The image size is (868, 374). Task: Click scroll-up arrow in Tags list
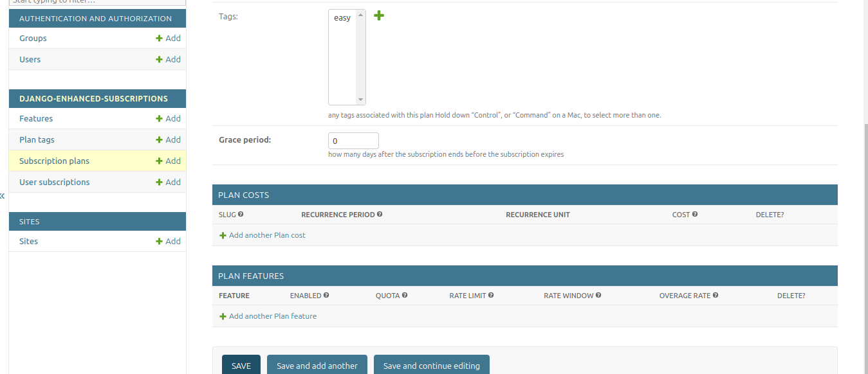(360, 15)
